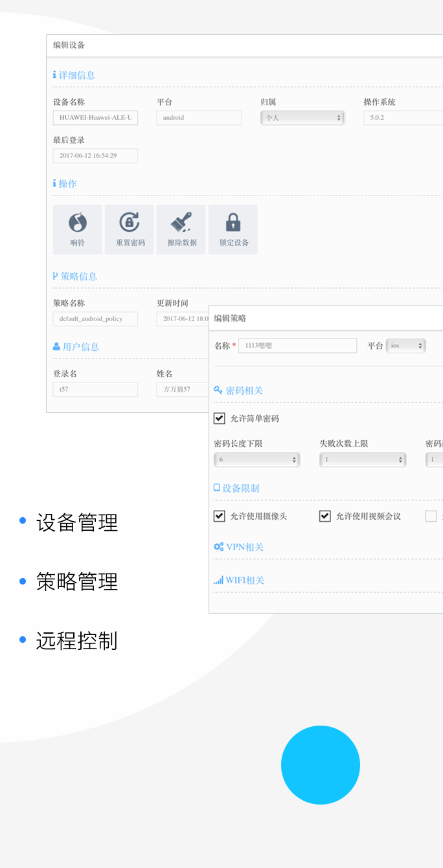Click the 更新时间 field
The image size is (443, 868).
pyautogui.click(x=183, y=318)
